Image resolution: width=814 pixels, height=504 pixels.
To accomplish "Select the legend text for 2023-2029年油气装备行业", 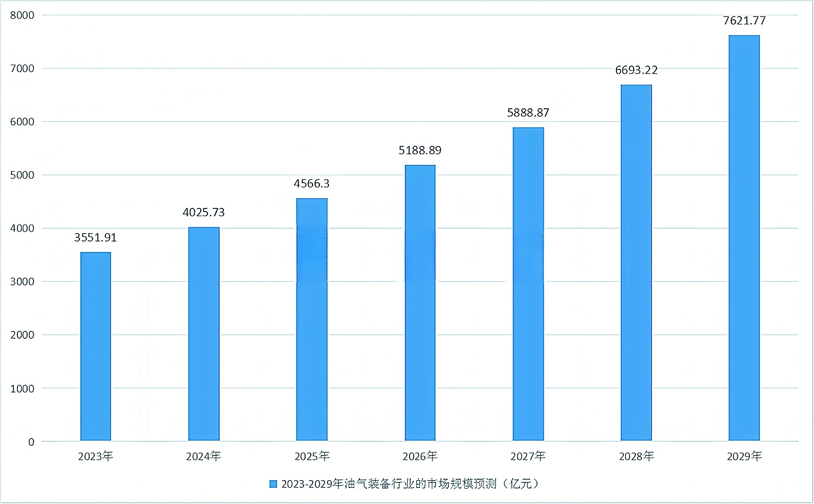I will (409, 484).
